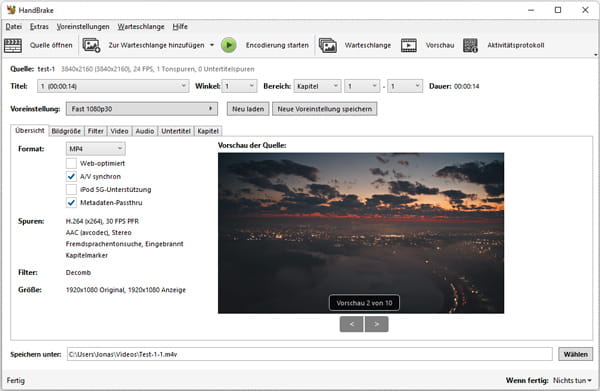Click the Neu laden button

[x=248, y=109]
